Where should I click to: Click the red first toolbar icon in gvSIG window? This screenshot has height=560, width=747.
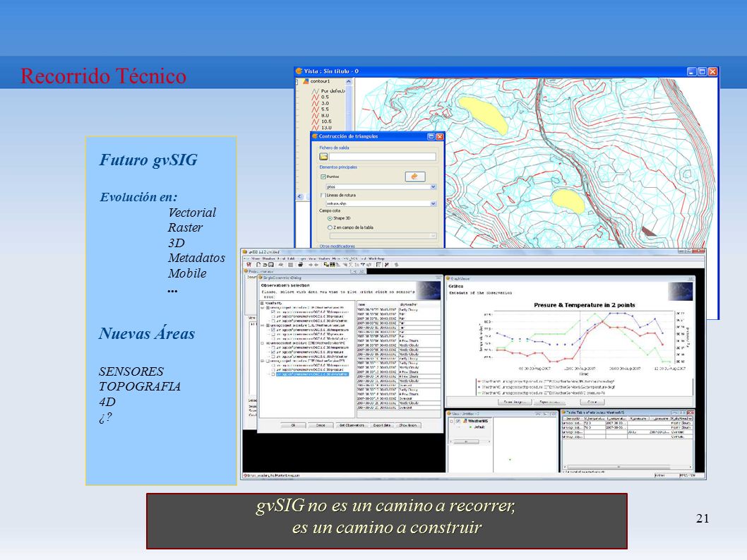coord(249,265)
